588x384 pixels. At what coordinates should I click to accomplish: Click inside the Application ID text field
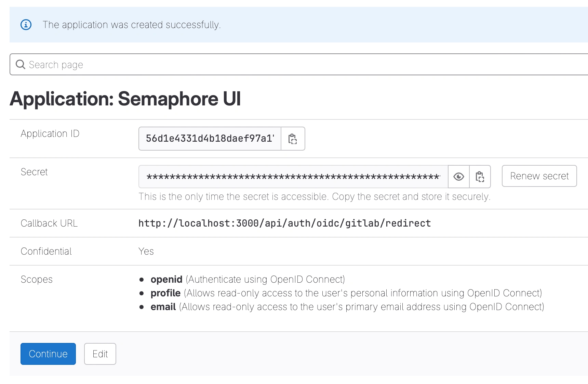pos(210,139)
